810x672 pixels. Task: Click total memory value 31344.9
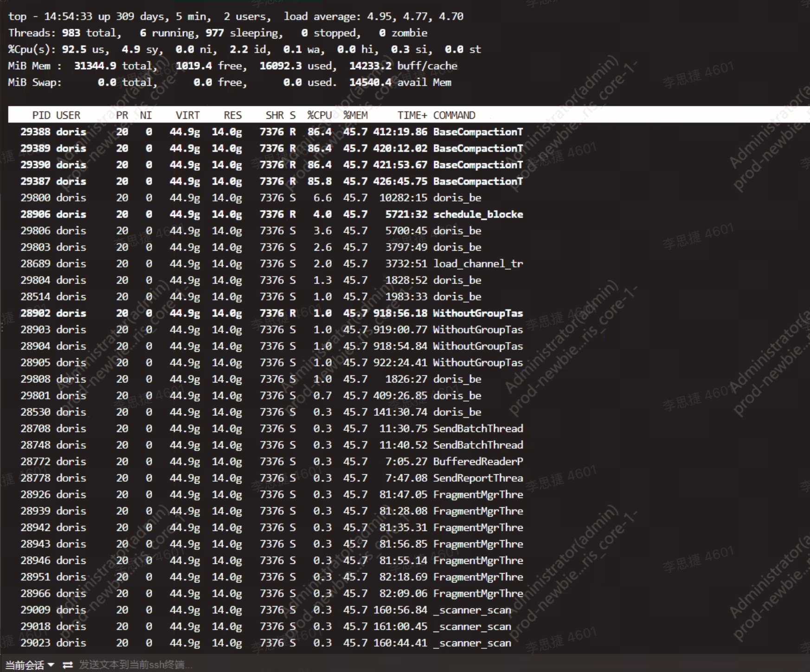click(95, 66)
